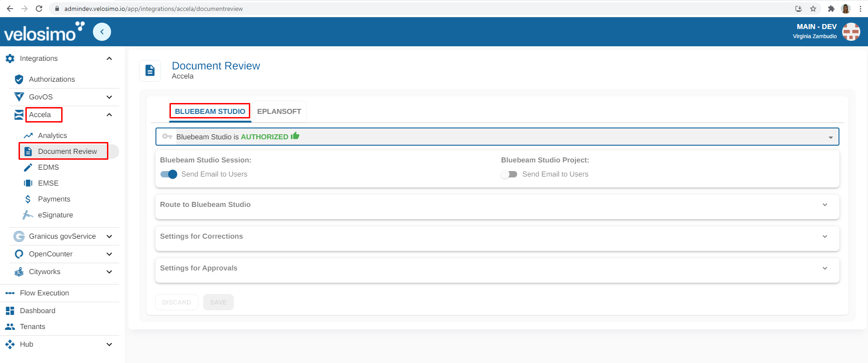Collapse sidebar with round chevron button
Image resolution: width=868 pixels, height=363 pixels.
pos(102,32)
